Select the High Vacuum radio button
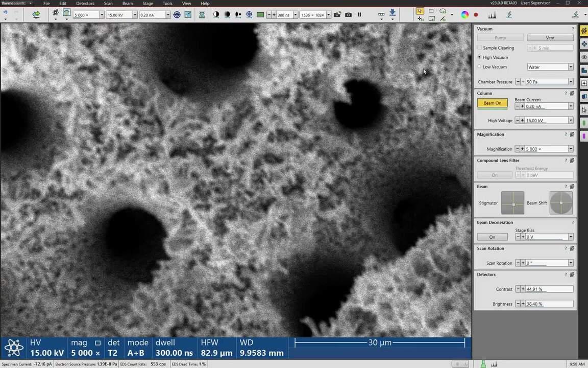Screen dimensions: 588x368 pyautogui.click(x=479, y=57)
